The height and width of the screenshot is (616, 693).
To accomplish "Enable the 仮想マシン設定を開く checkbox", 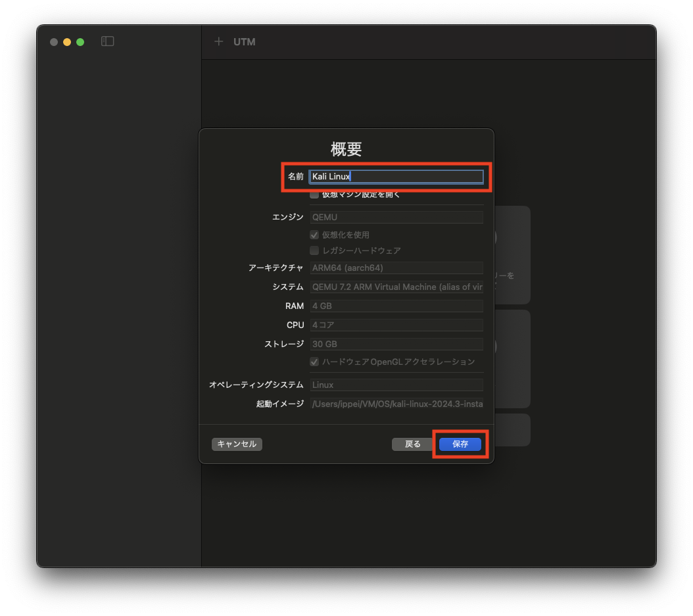I will [314, 194].
